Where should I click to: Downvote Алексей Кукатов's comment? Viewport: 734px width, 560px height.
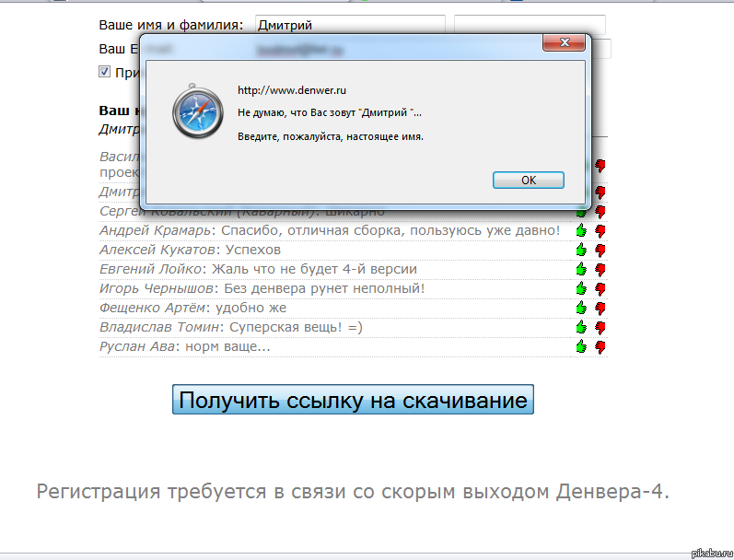pos(600,250)
